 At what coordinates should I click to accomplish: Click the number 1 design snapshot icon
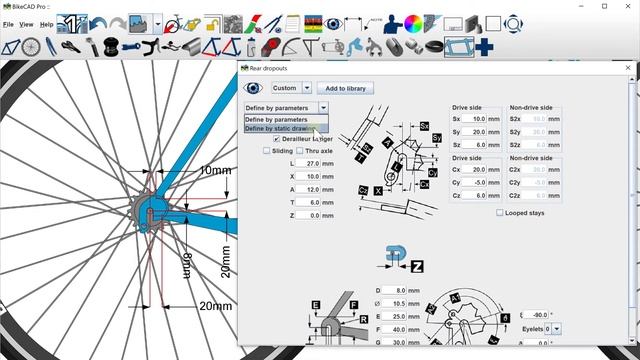tap(72, 24)
